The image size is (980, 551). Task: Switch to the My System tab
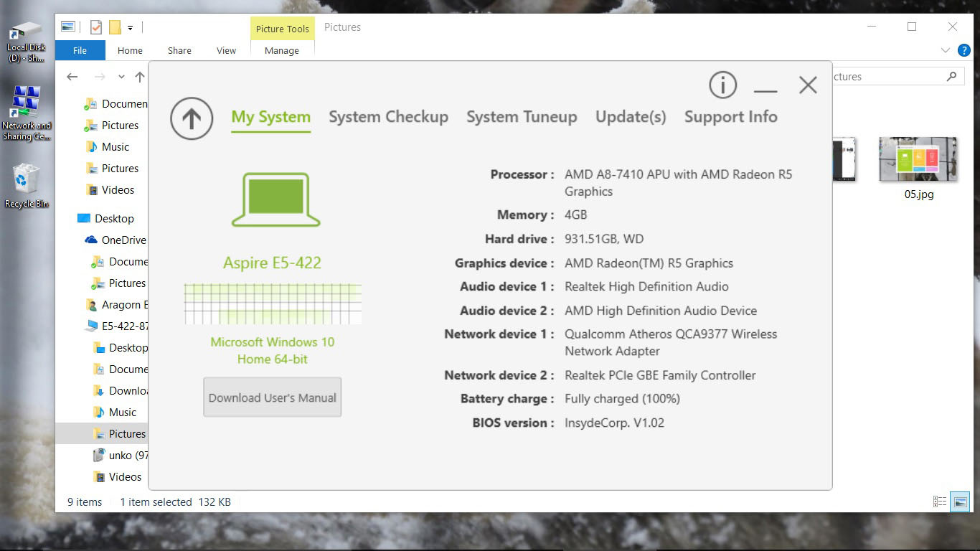(271, 117)
